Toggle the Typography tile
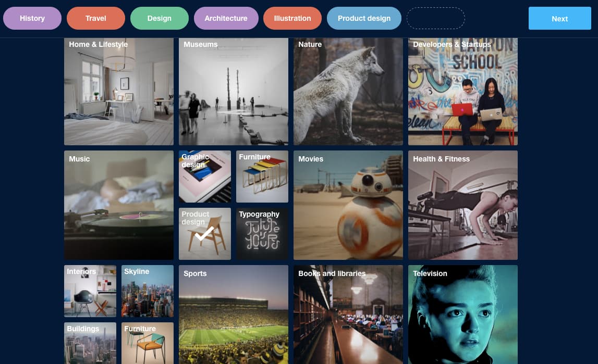 click(x=262, y=234)
